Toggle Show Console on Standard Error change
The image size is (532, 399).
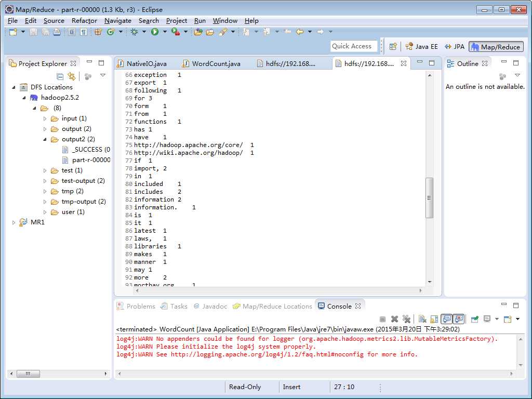[459, 319]
